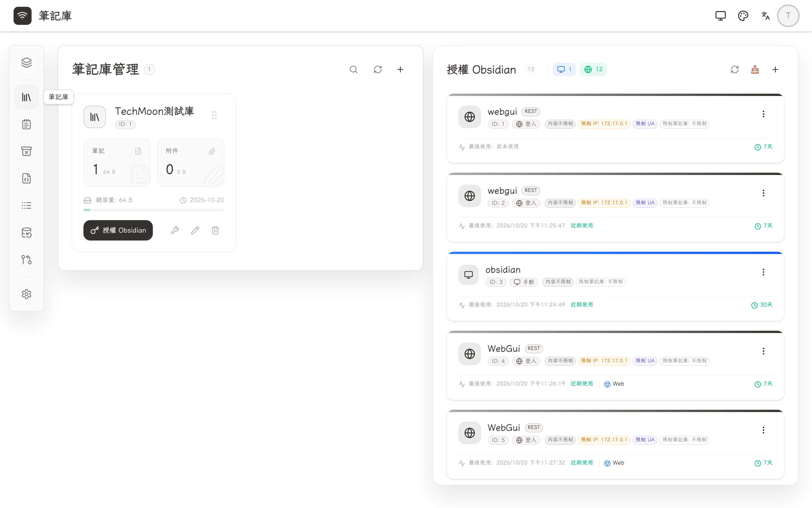Click the 附件 stats tile
Screen dimensions: 812x508
(x=191, y=163)
